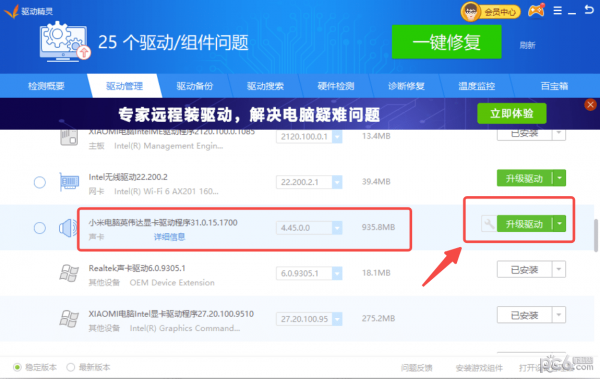Switch to the 检测概要 tab
This screenshot has height=379, width=600.
46,86
